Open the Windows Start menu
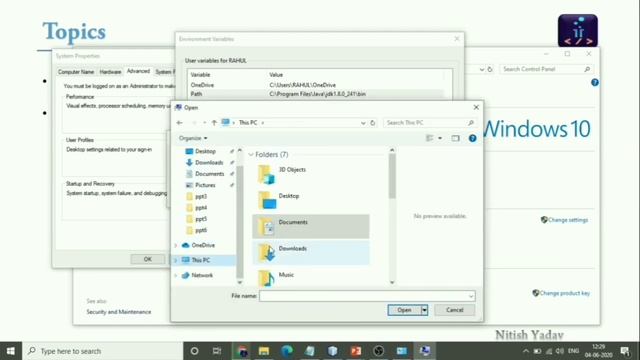640x360 pixels. (x=11, y=351)
